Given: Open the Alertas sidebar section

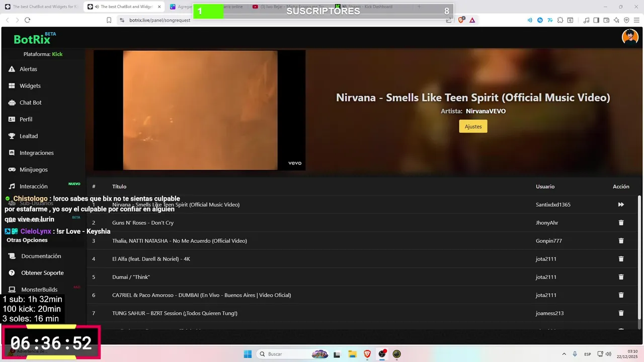Looking at the screenshot, I should point(28,69).
